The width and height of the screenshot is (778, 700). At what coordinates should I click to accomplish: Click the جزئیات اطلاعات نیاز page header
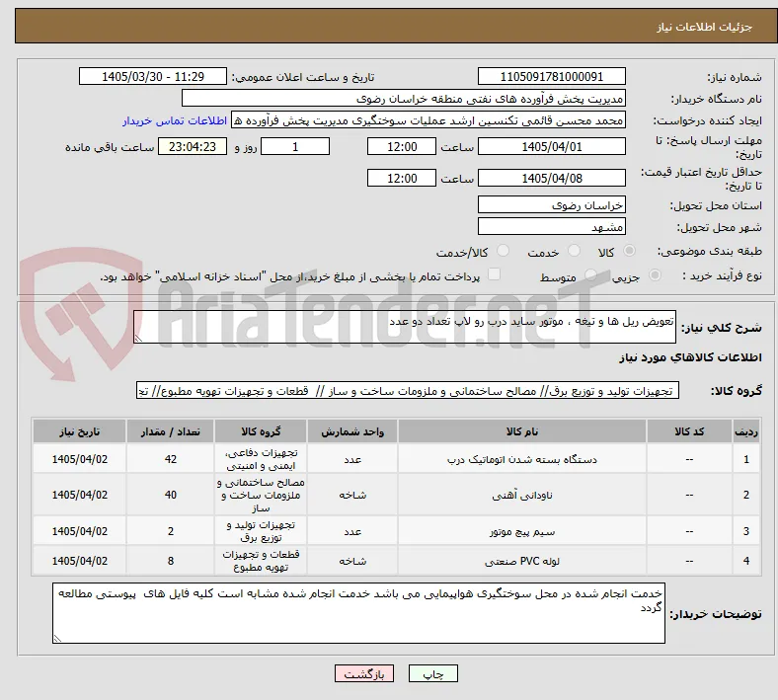(704, 27)
